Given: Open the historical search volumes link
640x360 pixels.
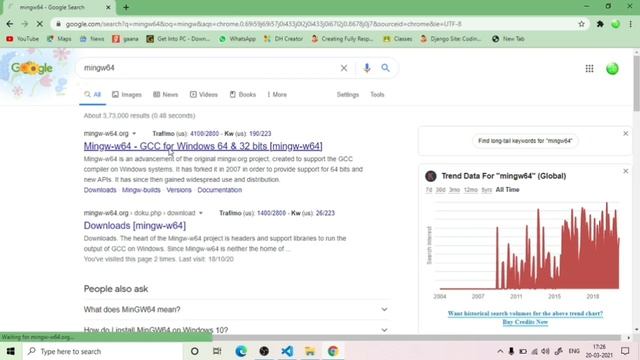Looking at the screenshot, I should (525, 313).
